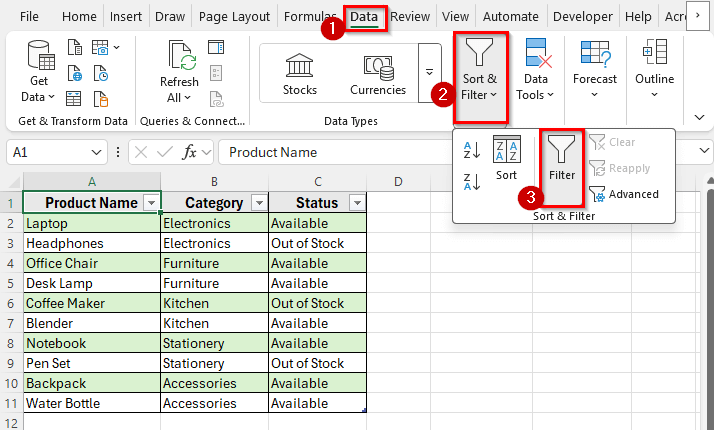Click the formula bar Enter checkmark
The height and width of the screenshot is (430, 714).
[x=165, y=152]
